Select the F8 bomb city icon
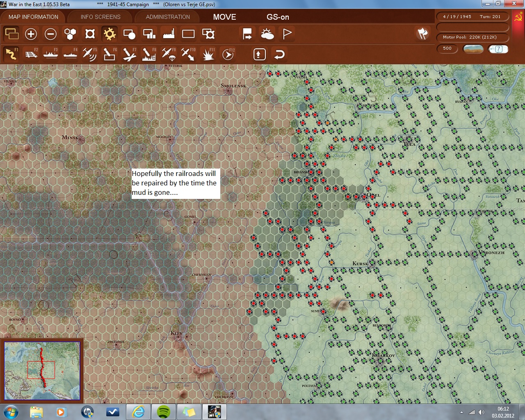 149,54
